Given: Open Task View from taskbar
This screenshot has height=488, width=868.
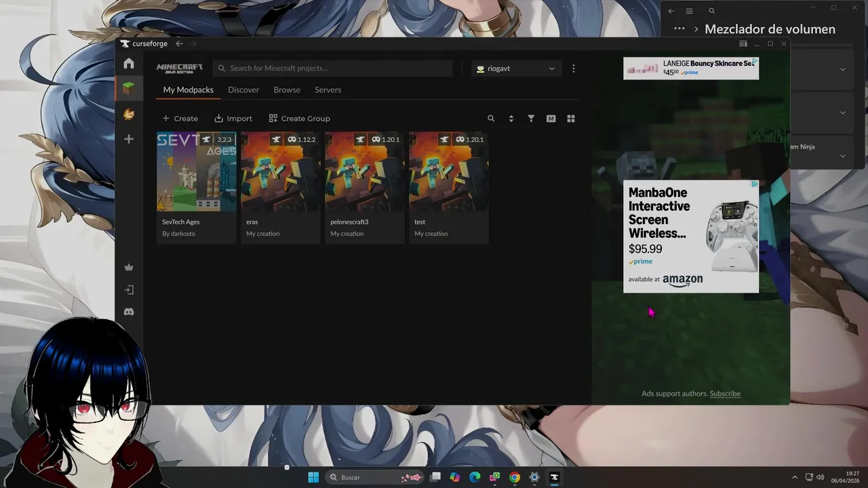Looking at the screenshot, I should click(x=435, y=477).
